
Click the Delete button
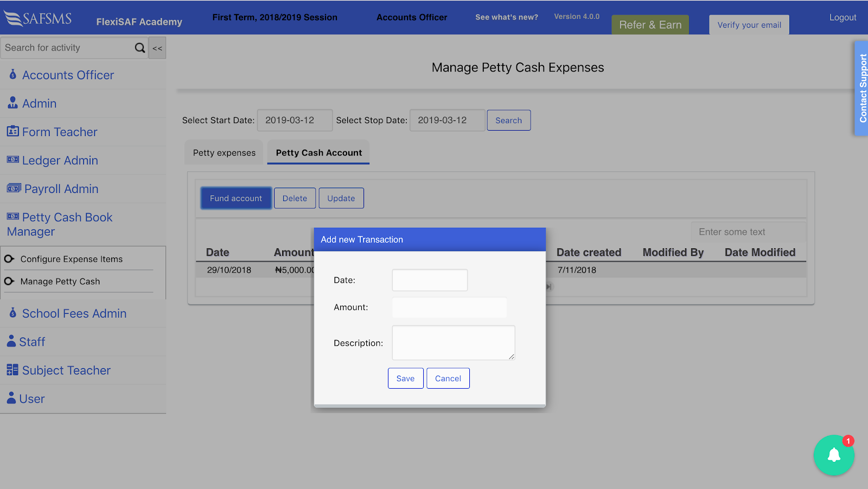point(295,198)
